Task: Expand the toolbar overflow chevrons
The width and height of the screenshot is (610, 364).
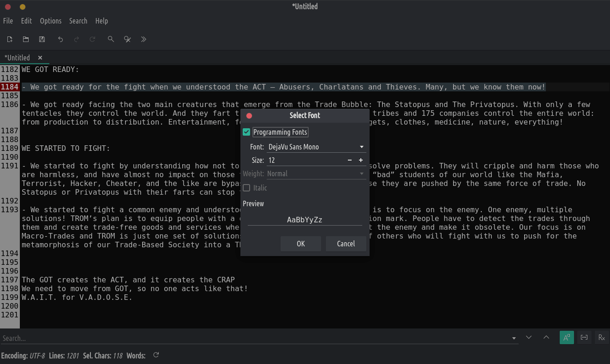Action: 144,39
